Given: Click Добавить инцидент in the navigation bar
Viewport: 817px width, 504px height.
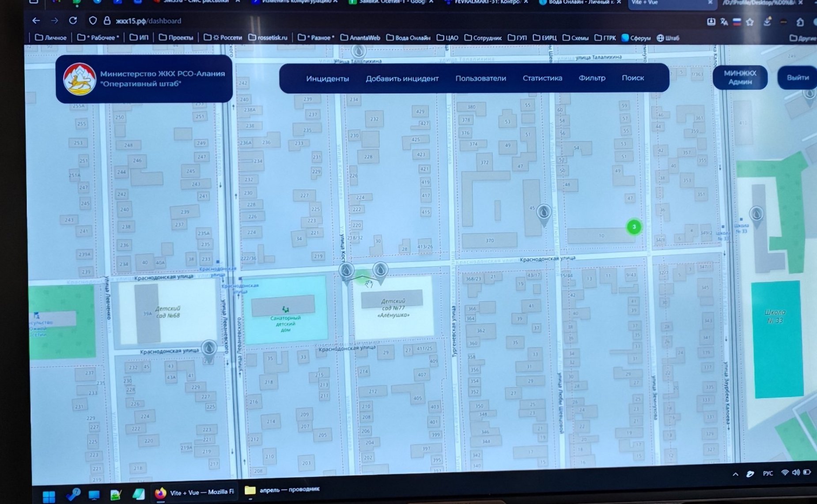Looking at the screenshot, I should click(402, 79).
